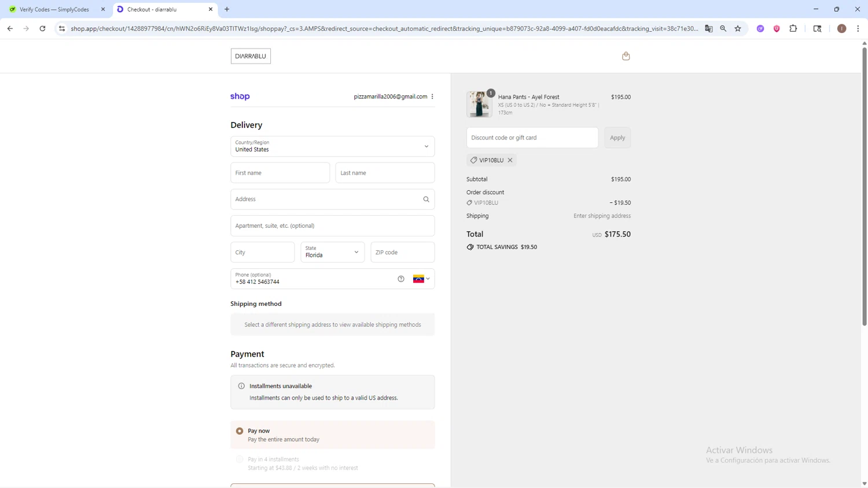The image size is (868, 488).
Task: Expand the Country/Region dropdown
Action: coord(333,146)
